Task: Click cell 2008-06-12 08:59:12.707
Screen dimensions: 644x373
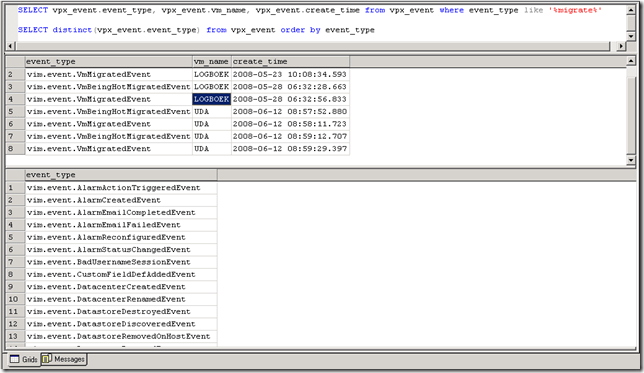Action: pos(290,136)
